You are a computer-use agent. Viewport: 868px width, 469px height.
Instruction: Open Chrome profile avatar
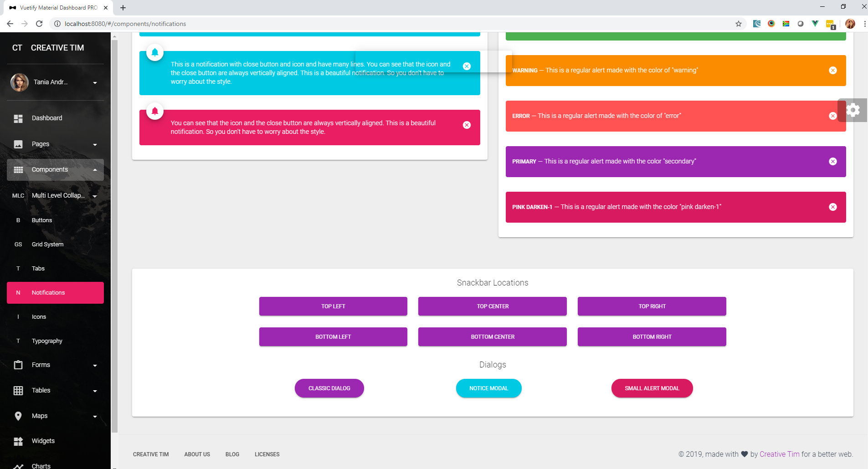[850, 24]
